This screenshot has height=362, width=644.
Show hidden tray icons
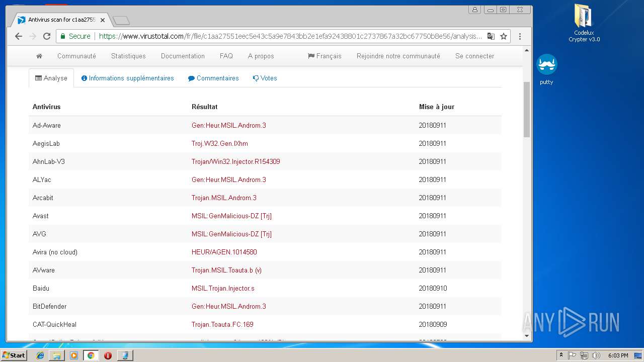[561, 355]
